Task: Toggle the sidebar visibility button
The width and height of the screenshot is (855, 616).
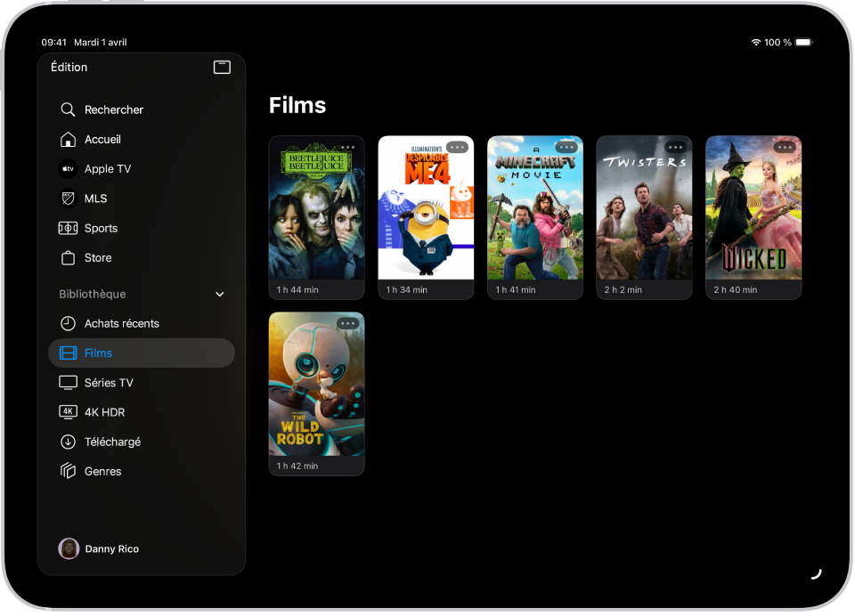Action: pyautogui.click(x=221, y=67)
